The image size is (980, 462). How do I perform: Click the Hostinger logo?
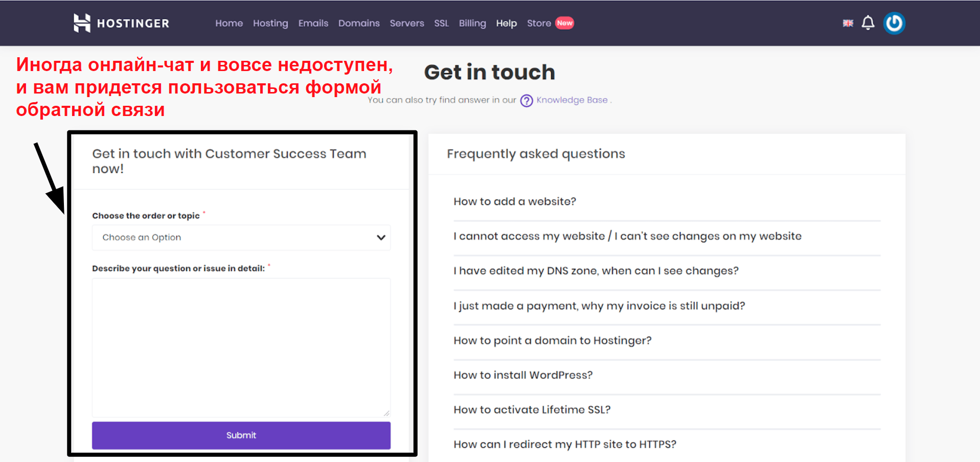click(x=121, y=23)
